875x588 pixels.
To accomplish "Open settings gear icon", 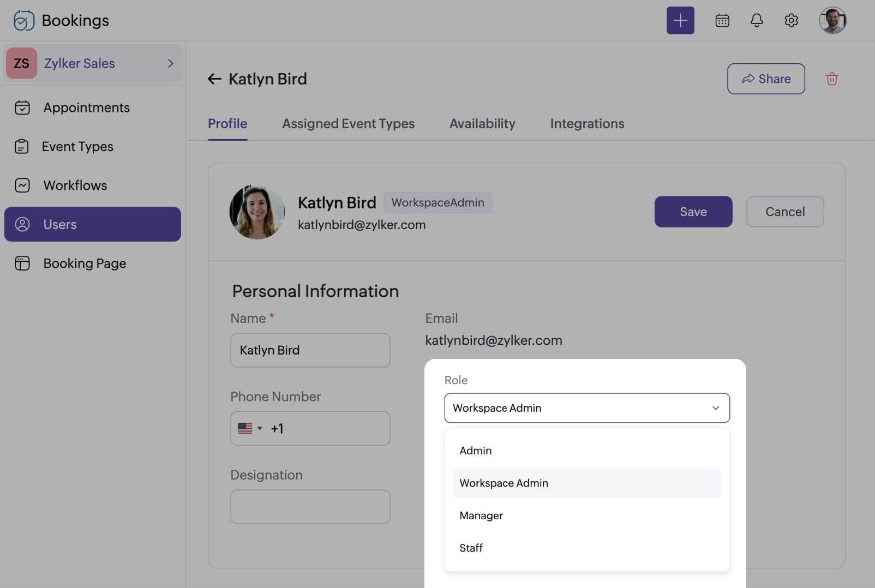I will 790,21.
